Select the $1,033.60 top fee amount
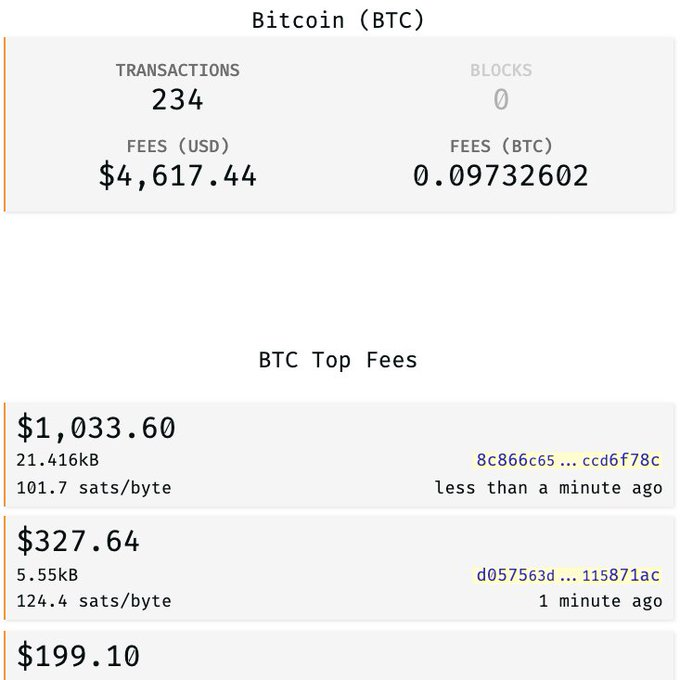The height and width of the screenshot is (680, 680). click(96, 428)
